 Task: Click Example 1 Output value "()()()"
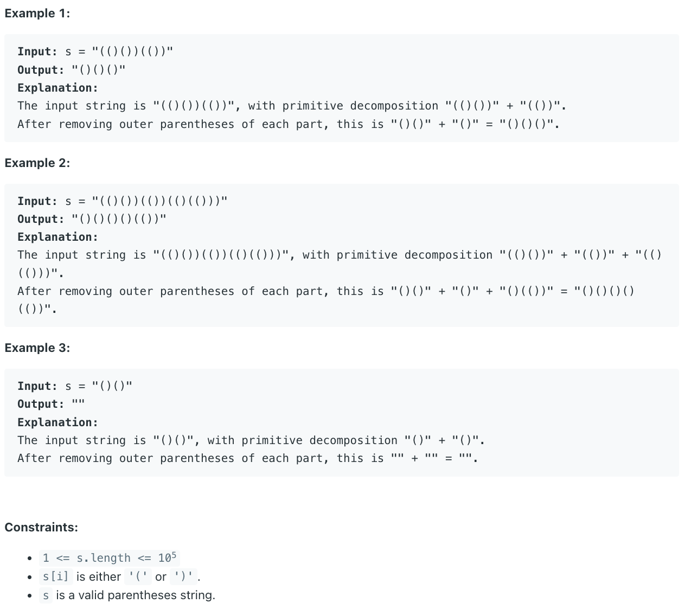coord(99,69)
